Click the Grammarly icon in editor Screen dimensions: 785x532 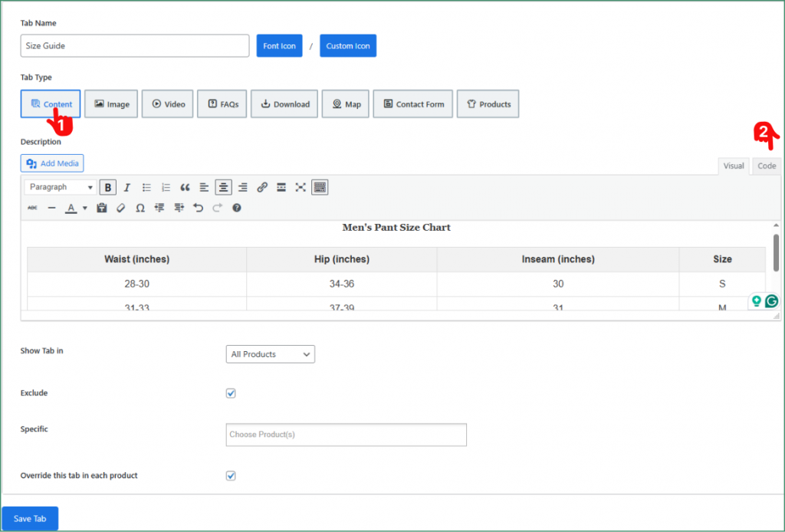(x=772, y=300)
